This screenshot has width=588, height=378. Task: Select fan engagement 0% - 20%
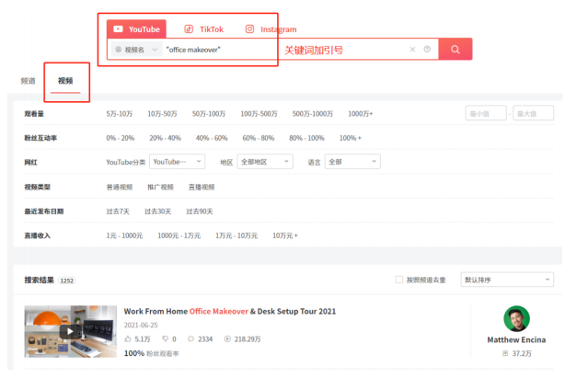click(x=120, y=138)
